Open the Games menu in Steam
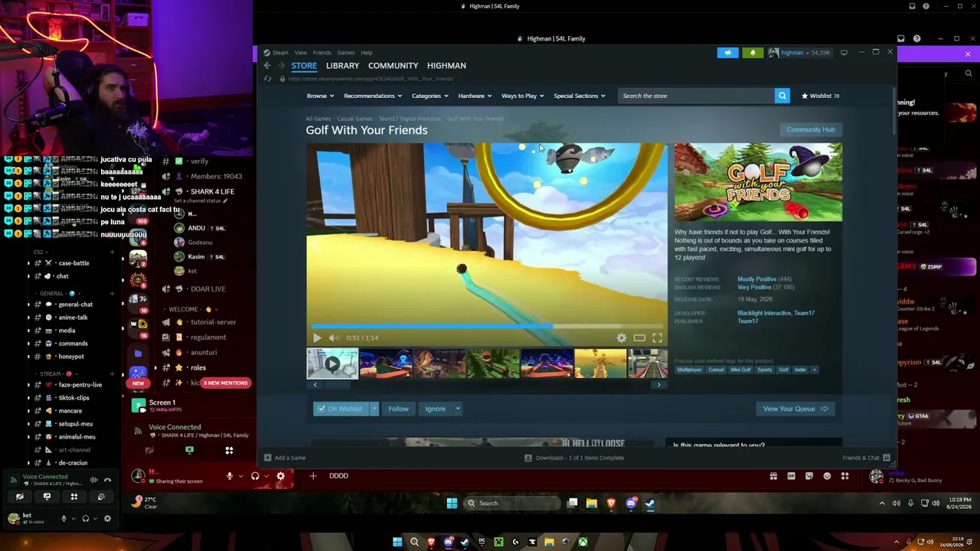 tap(346, 53)
